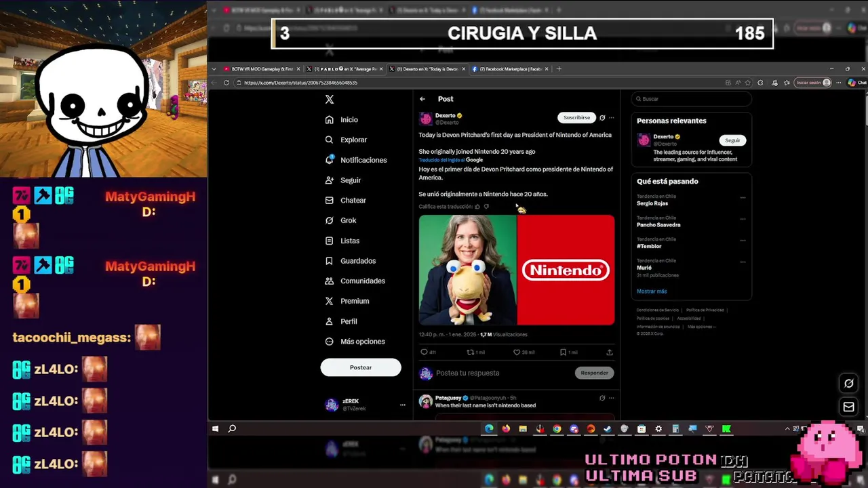Reload the page in the browser
This screenshot has height=488, width=868.
tap(226, 83)
